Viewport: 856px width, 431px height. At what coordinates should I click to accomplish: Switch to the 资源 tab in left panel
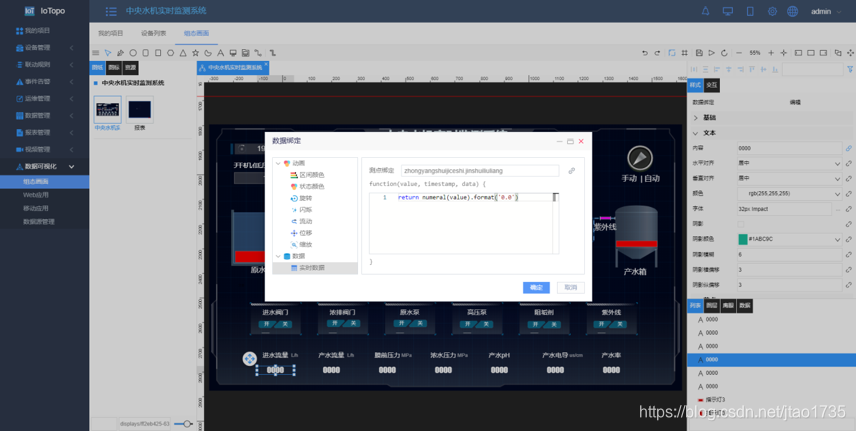130,68
